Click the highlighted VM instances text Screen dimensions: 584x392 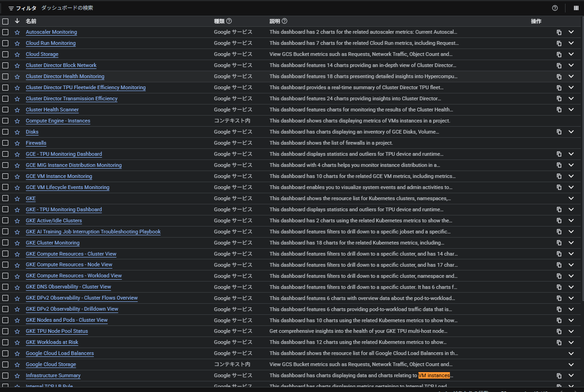tap(434, 376)
